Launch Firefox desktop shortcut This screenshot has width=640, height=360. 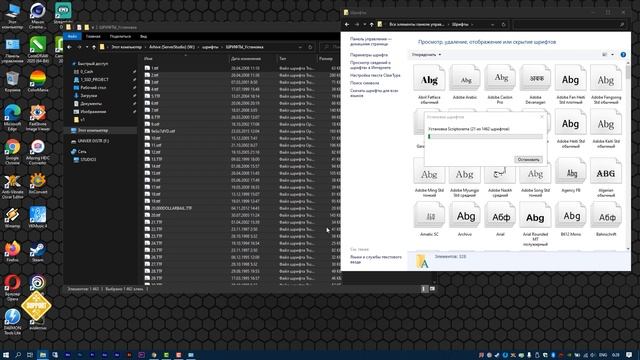12,251
